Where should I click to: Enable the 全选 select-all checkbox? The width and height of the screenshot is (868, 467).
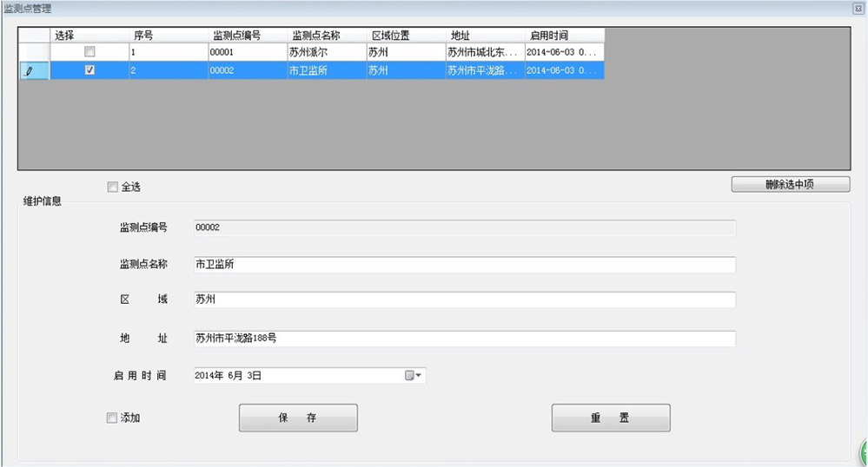tap(111, 187)
